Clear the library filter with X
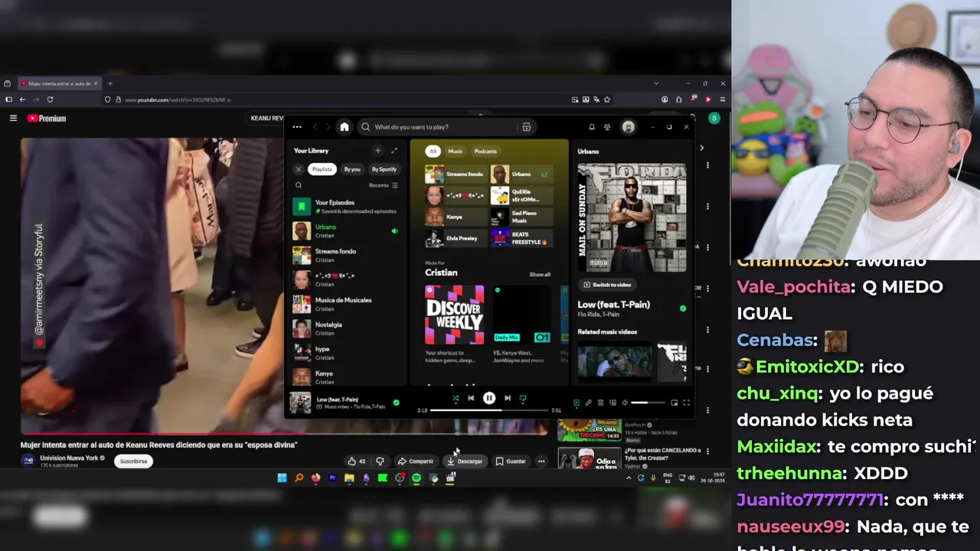Image resolution: width=980 pixels, height=551 pixels. click(299, 169)
